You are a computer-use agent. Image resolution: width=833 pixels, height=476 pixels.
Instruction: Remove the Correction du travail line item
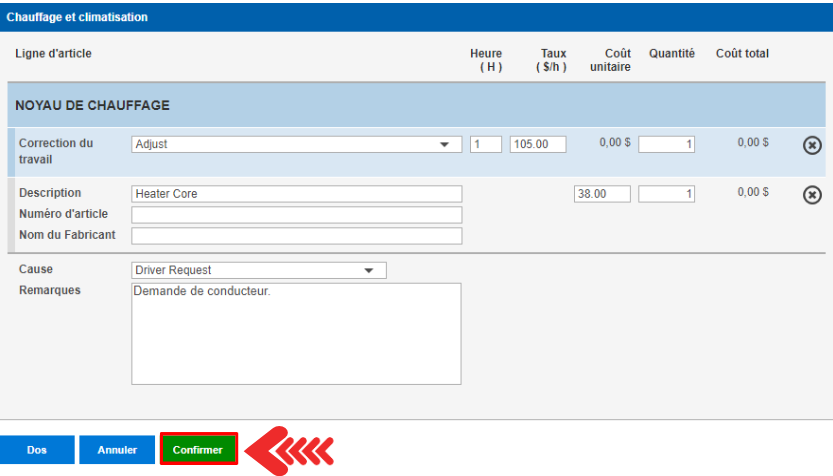tap(812, 145)
